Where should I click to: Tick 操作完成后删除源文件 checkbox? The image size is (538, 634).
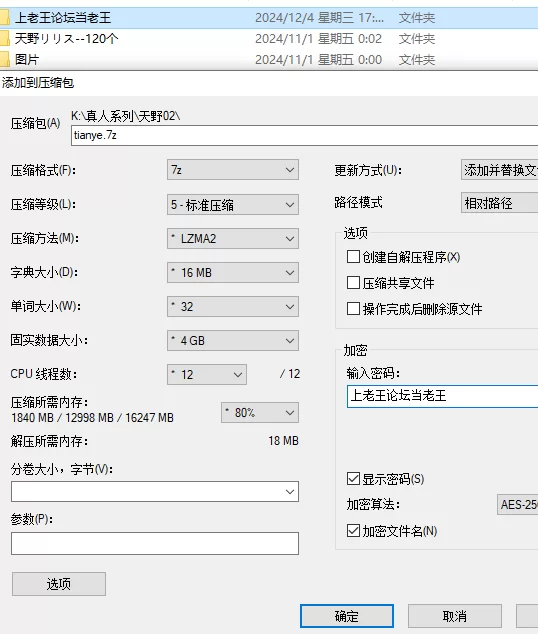353,309
